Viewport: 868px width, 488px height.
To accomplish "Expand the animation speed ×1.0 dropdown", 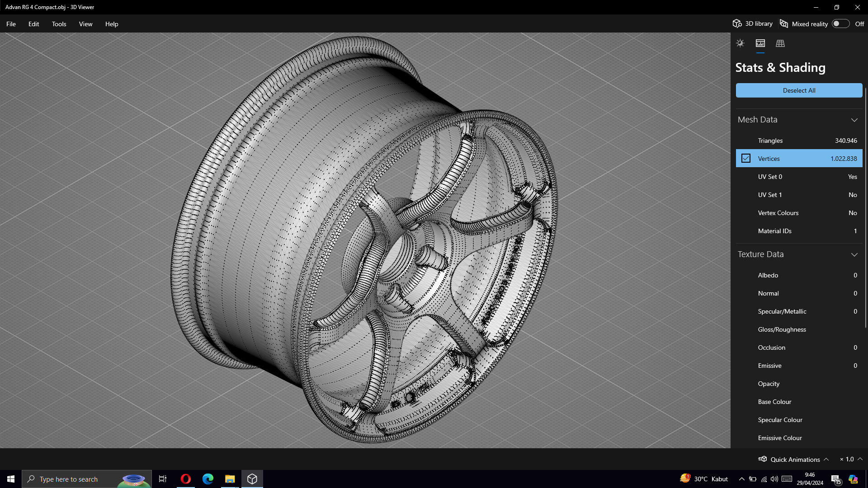I will pos(860,459).
